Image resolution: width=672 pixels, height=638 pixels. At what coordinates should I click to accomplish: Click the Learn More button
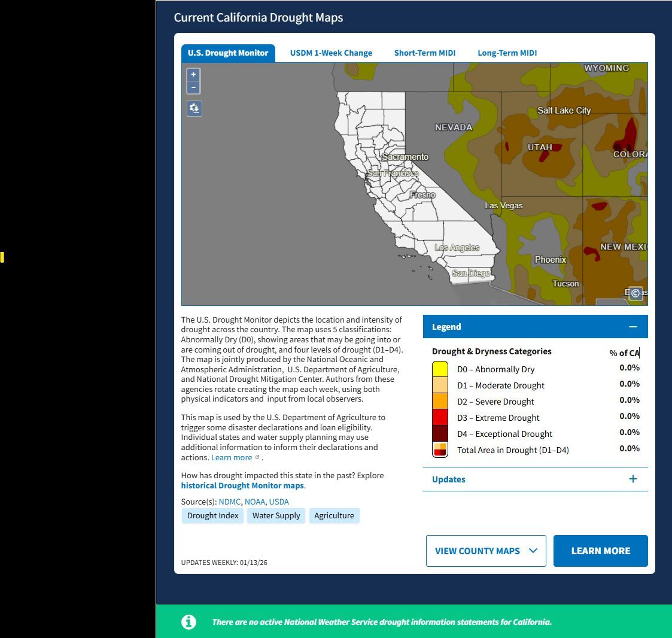tap(600, 551)
